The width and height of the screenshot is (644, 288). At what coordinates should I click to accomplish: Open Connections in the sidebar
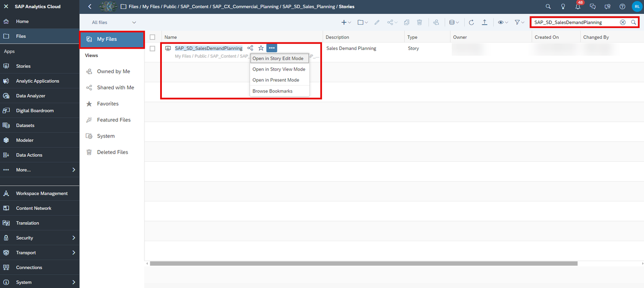[x=40, y=267]
